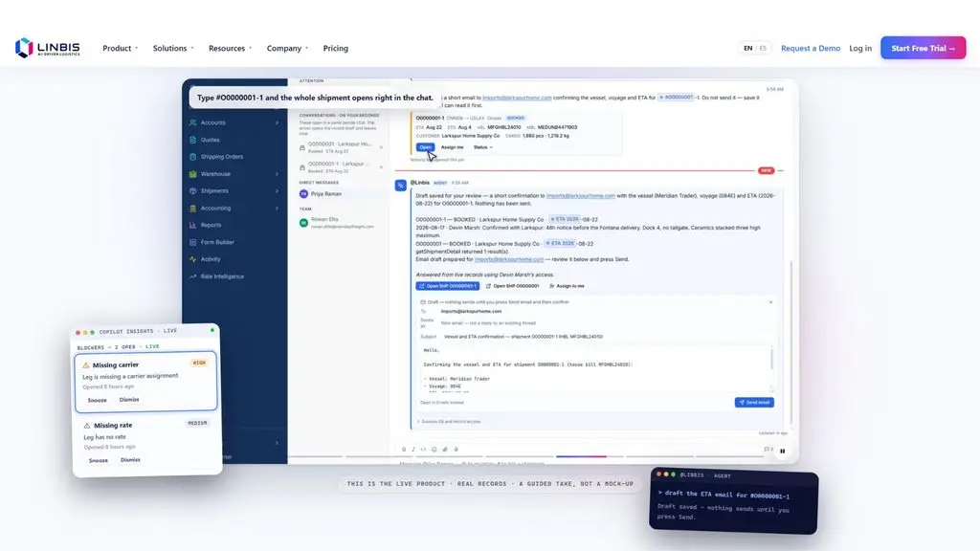The image size is (980, 551).
Task: Click Start Free Trial button
Action: [x=924, y=48]
